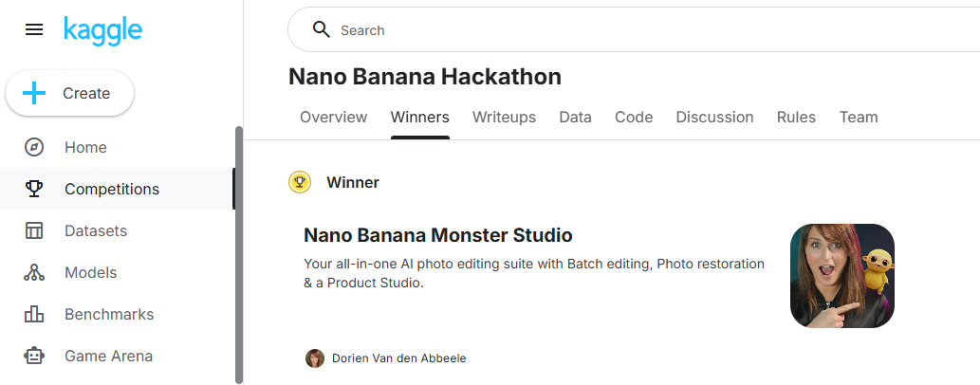Click the Home compass icon
Image resolution: width=980 pixels, height=385 pixels.
(34, 148)
